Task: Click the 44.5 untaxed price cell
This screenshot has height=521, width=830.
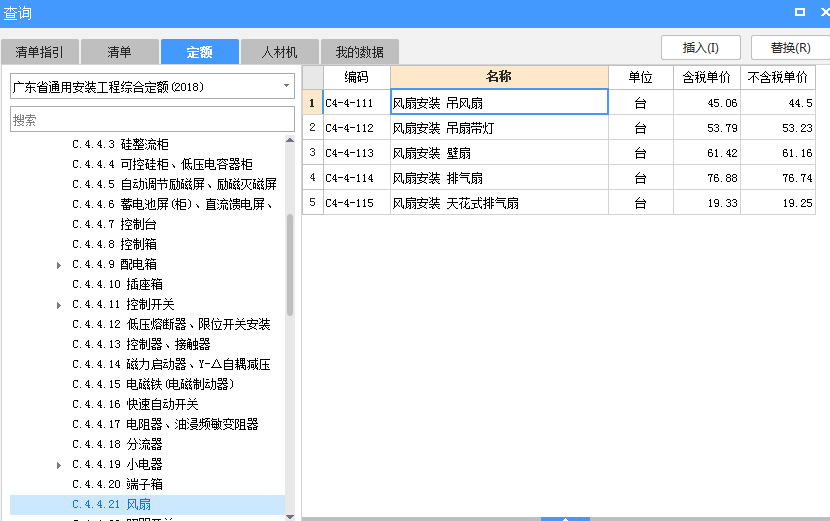Action: click(x=778, y=103)
